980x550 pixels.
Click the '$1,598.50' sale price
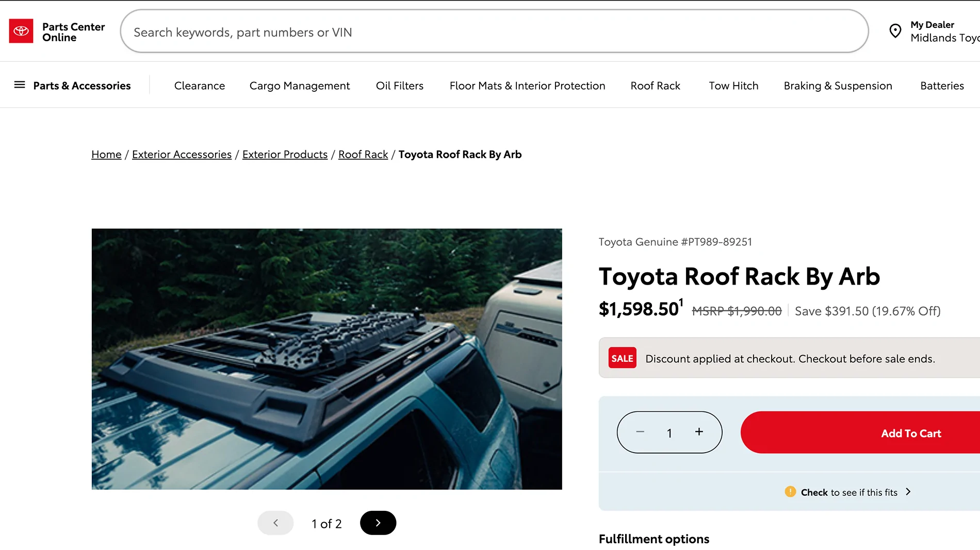click(x=639, y=309)
